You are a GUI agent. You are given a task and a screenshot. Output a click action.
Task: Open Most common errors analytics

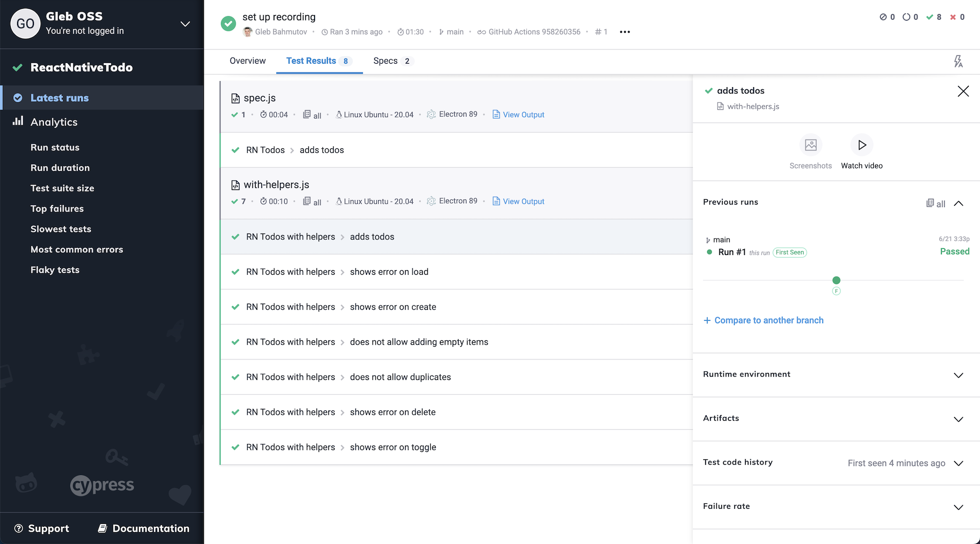(x=76, y=249)
